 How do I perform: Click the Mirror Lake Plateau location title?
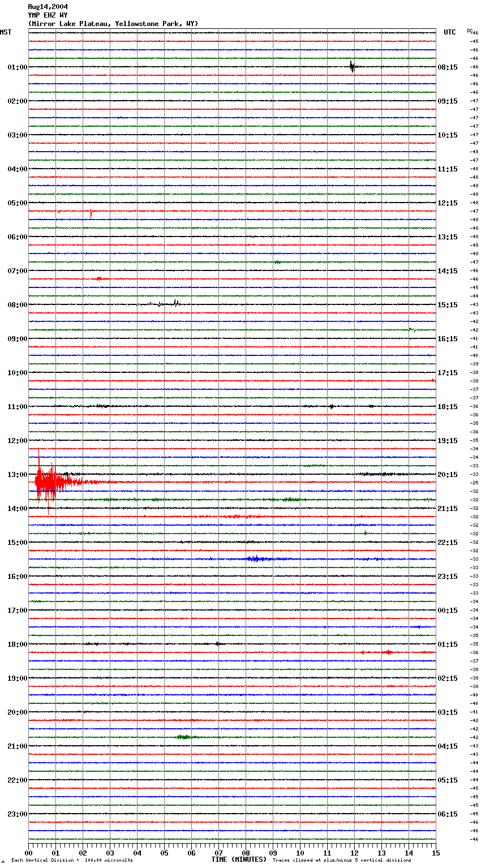113,24
